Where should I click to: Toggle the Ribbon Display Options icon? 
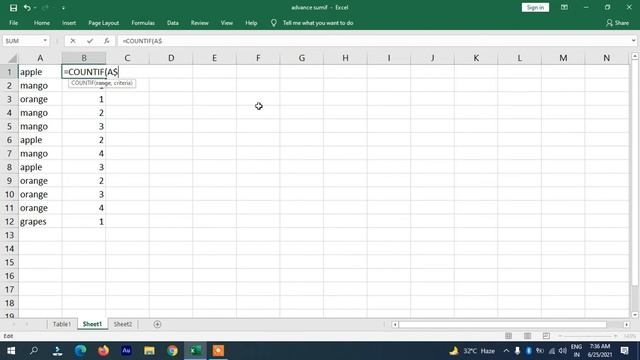[x=564, y=7]
